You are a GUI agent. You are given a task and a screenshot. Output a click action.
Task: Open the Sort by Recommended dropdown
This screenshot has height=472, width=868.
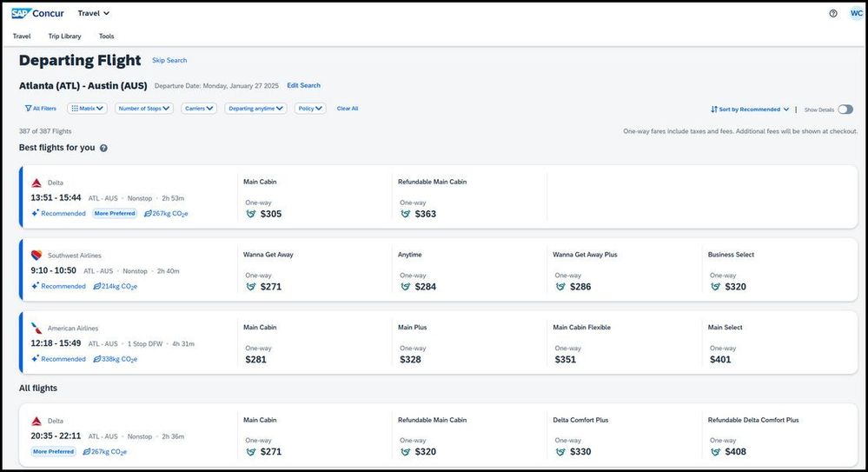click(750, 110)
